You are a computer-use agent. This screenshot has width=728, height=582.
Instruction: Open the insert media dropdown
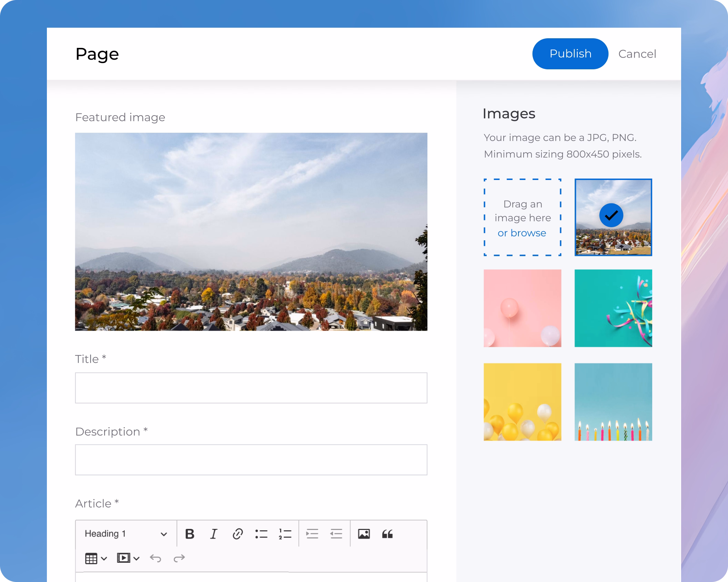(x=128, y=558)
